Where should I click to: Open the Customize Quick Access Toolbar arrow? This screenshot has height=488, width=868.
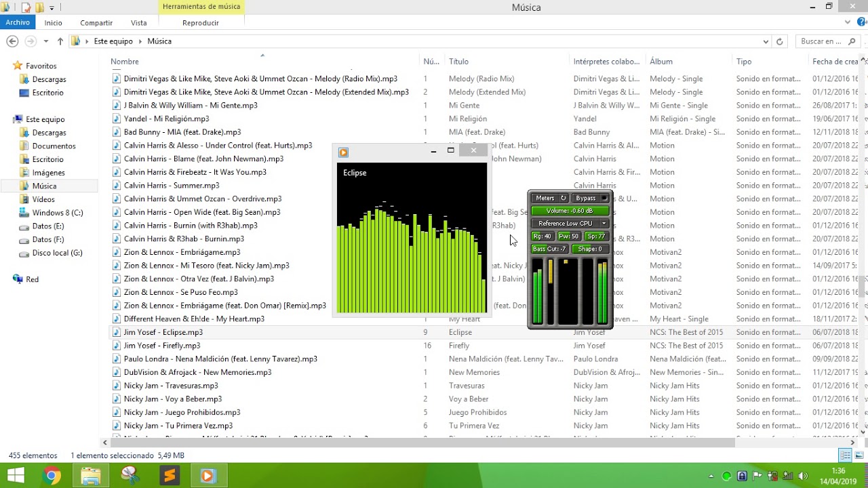52,8
